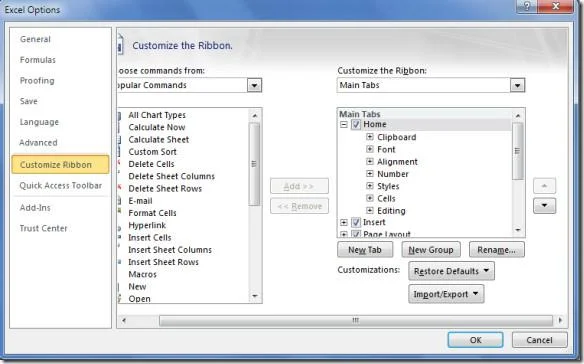The height and width of the screenshot is (364, 584).
Task: Select Calculate Sheet command
Action: 159,140
